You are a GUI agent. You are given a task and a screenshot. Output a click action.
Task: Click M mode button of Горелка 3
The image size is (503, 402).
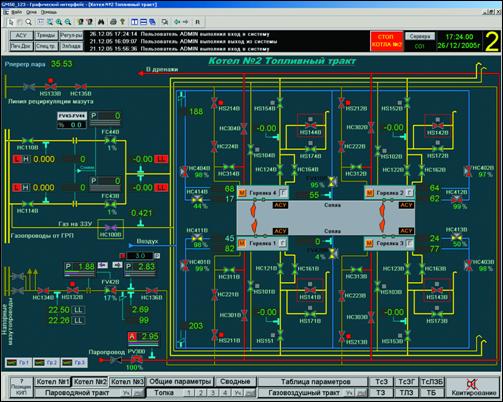pyautogui.click(x=369, y=244)
